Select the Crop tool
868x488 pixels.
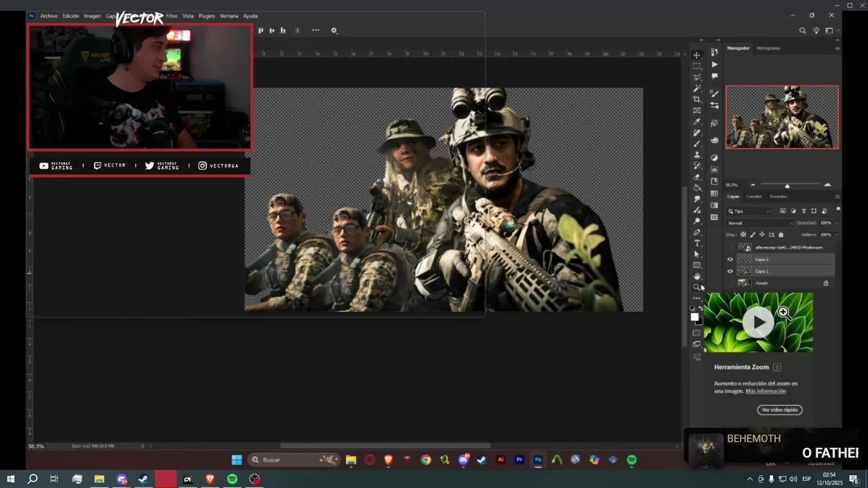(697, 100)
